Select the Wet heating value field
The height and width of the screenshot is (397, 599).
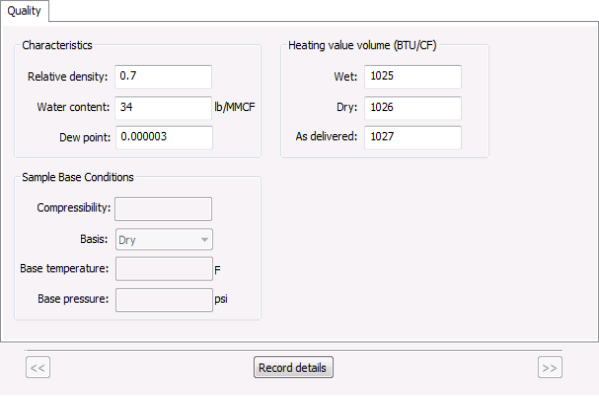[x=413, y=76]
